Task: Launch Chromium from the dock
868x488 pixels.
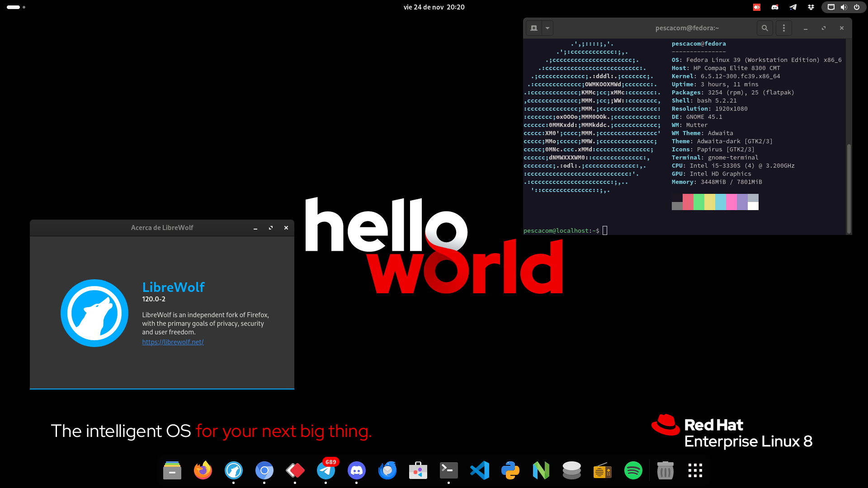Action: point(264,470)
